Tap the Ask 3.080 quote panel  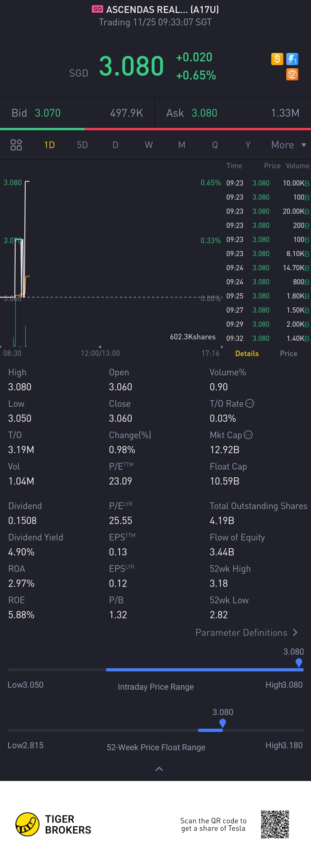point(233,113)
